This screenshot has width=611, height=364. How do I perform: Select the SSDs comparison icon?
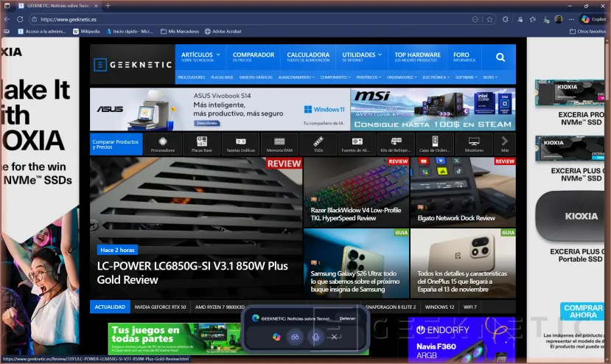[318, 144]
